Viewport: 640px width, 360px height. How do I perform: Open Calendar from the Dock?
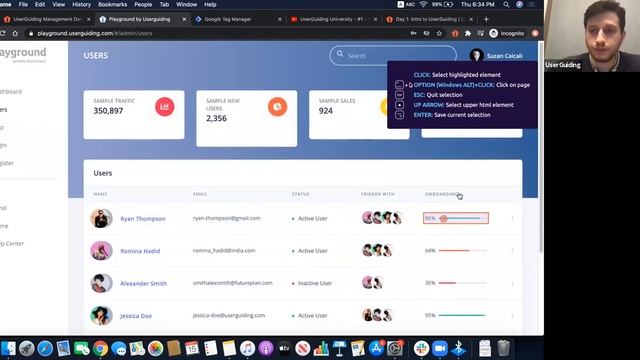pyautogui.click(x=192, y=349)
